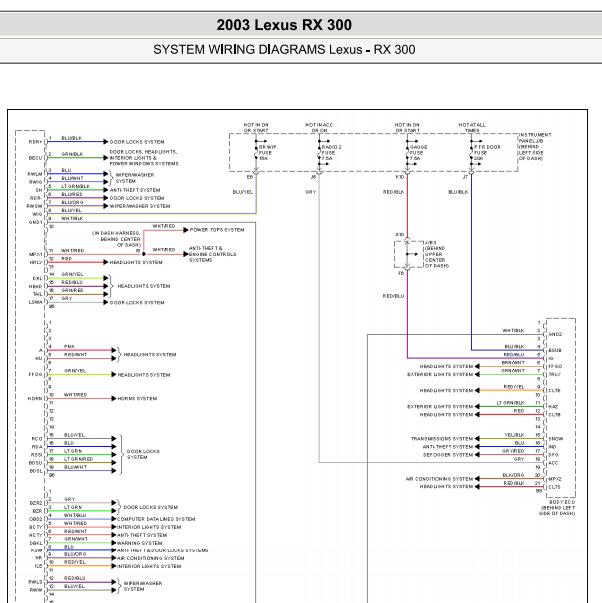The image size is (602, 603).
Task: Click the "K10" connector pin label
Action: (x=400, y=177)
